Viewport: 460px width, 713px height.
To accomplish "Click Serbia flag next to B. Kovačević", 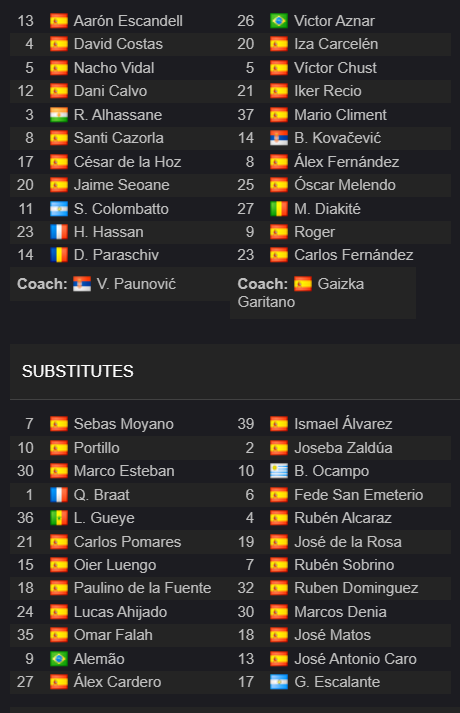I will click(279, 138).
